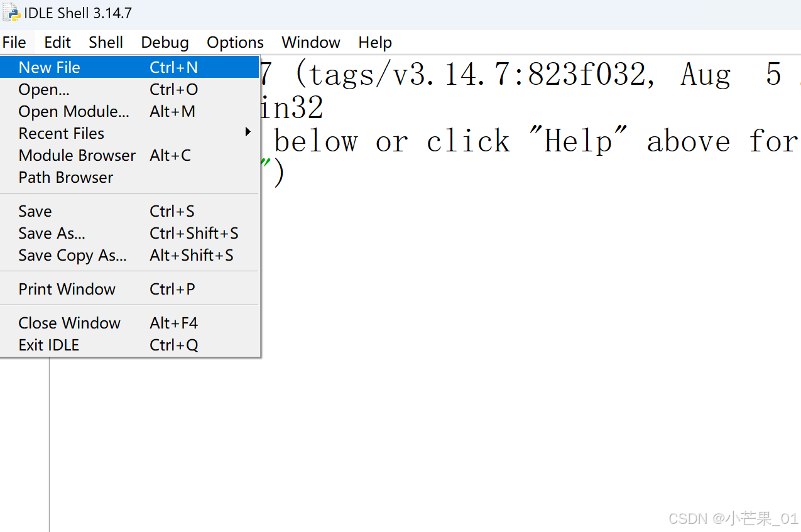The image size is (801, 532).
Task: Choose Save As... option
Action: (129, 233)
